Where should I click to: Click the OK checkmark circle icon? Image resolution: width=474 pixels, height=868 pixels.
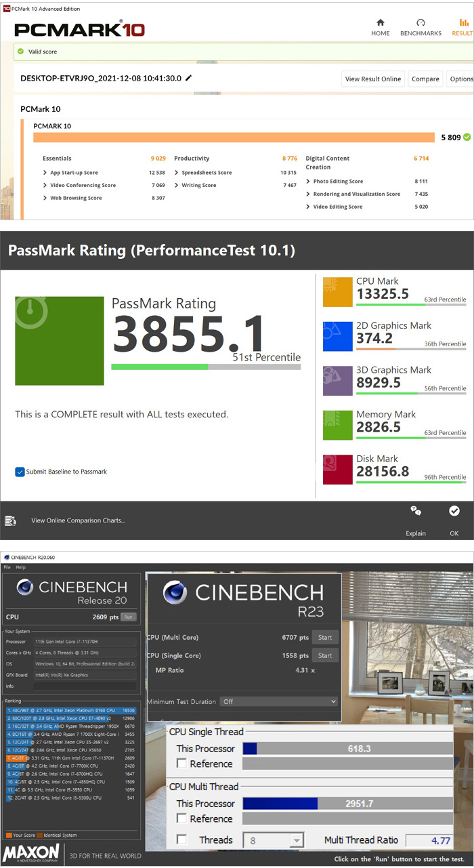point(454,511)
